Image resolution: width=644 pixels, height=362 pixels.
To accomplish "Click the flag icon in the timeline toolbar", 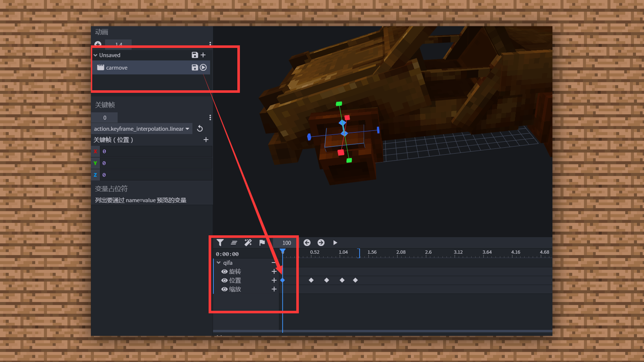I will (x=262, y=242).
